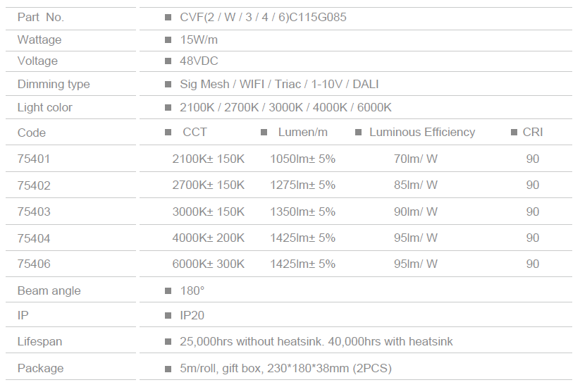Click the bullet icon next to CCT header

[168, 132]
